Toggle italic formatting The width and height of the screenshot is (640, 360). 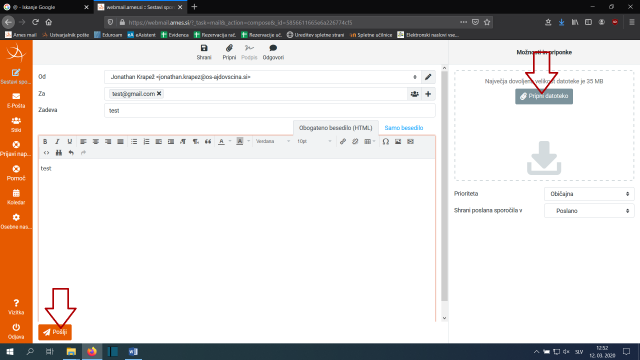pos(58,141)
